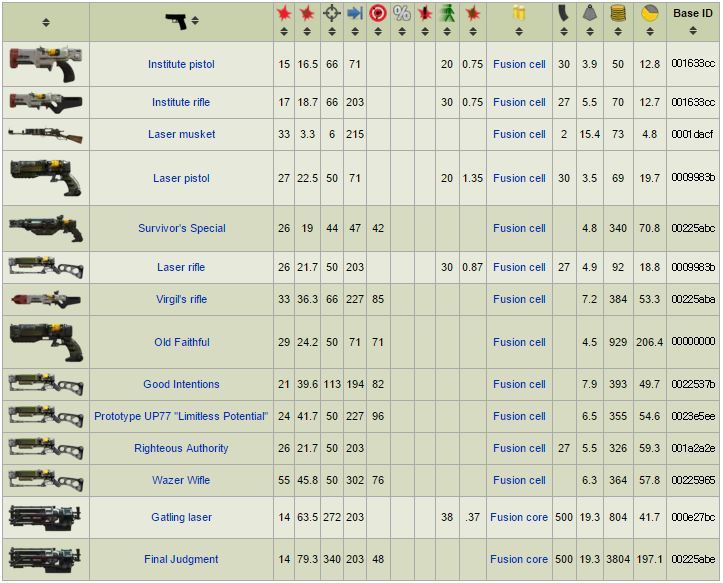Click the Survivor's Special weapon image
Screen dimensions: 723x583
tap(46, 228)
